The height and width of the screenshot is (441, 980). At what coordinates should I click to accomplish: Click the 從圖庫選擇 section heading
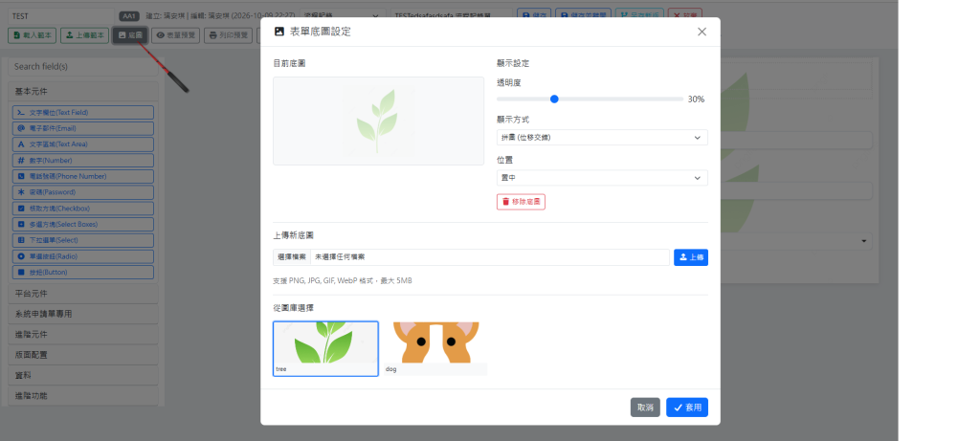pos(293,308)
